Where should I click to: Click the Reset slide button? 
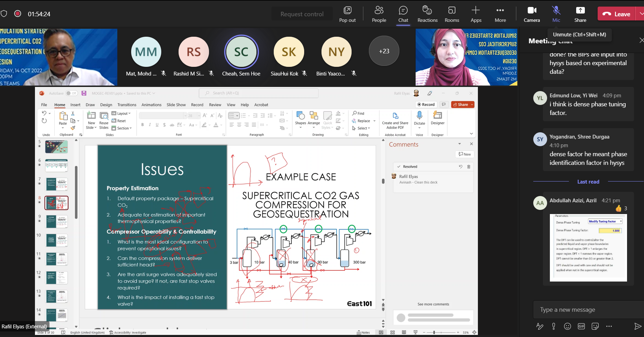pyautogui.click(x=119, y=121)
